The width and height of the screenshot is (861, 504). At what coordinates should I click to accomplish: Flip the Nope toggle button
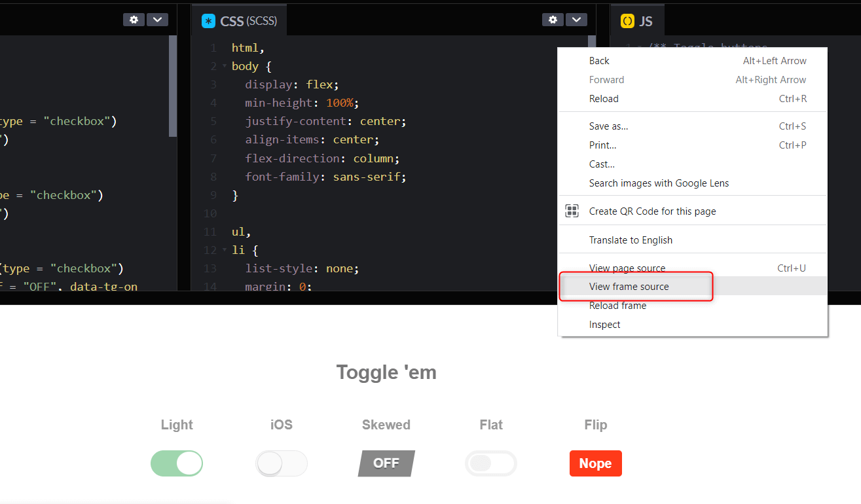pyautogui.click(x=596, y=463)
